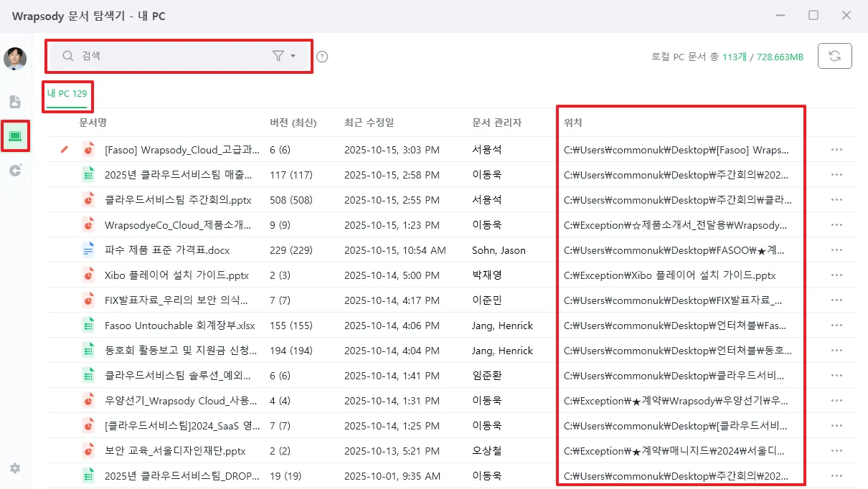The height and width of the screenshot is (489, 868).
Task: Click the document manager Sohn, Jason
Action: click(x=499, y=250)
